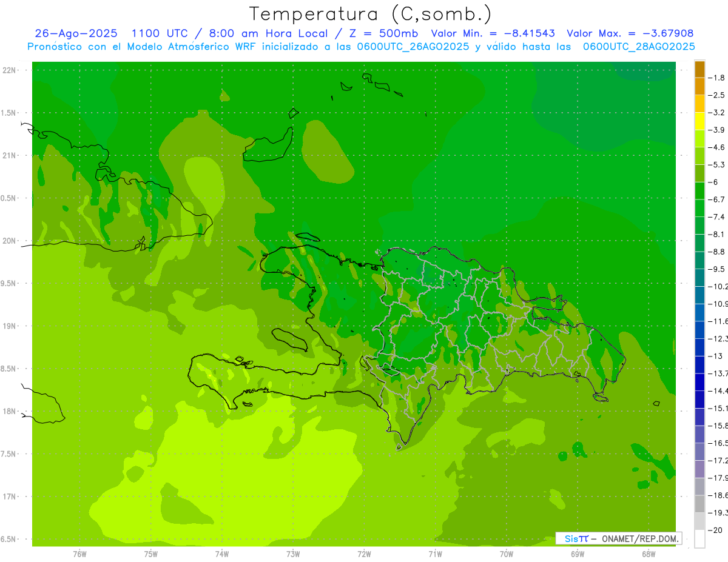Click the '7.5N' axis tick label
728x562 pixels.
coord(9,454)
